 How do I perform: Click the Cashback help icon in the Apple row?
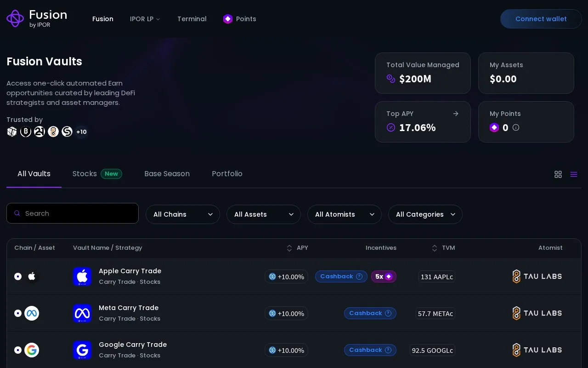tap(359, 276)
